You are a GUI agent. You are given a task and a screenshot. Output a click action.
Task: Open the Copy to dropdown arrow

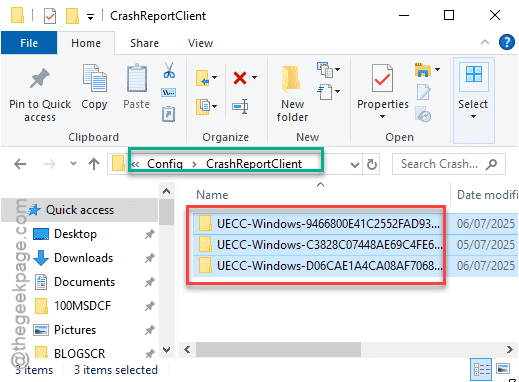tap(214, 107)
